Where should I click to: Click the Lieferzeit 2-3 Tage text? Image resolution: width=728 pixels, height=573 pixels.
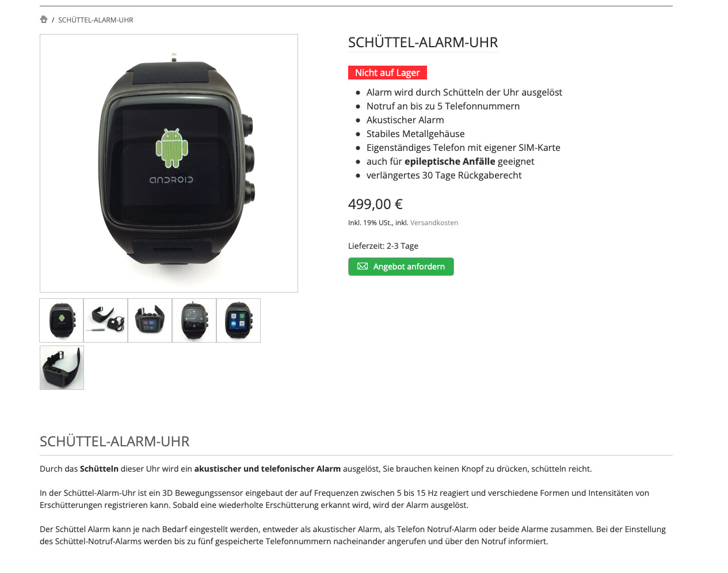[383, 246]
